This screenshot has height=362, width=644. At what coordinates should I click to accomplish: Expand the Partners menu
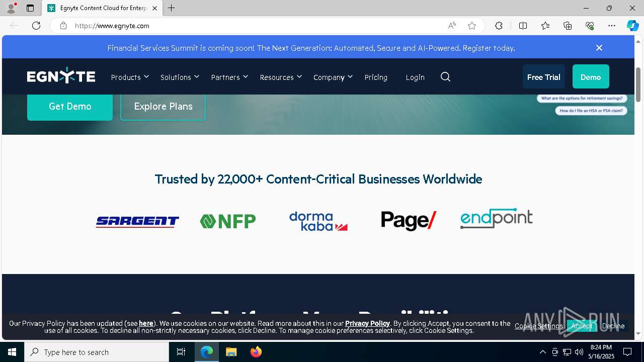[x=229, y=77]
